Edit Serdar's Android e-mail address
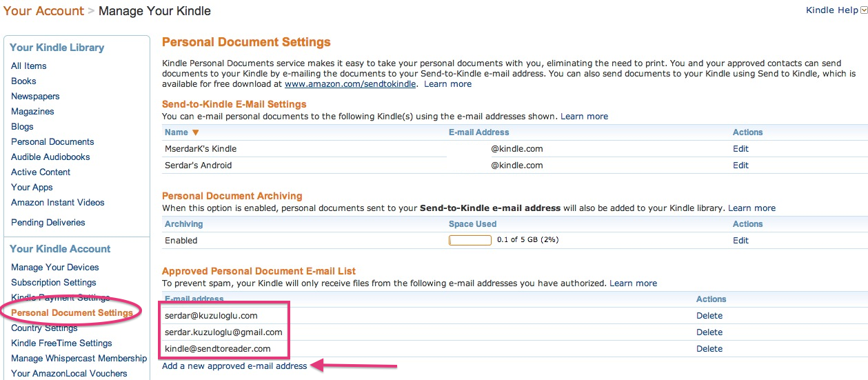This screenshot has height=380, width=868. pos(740,166)
